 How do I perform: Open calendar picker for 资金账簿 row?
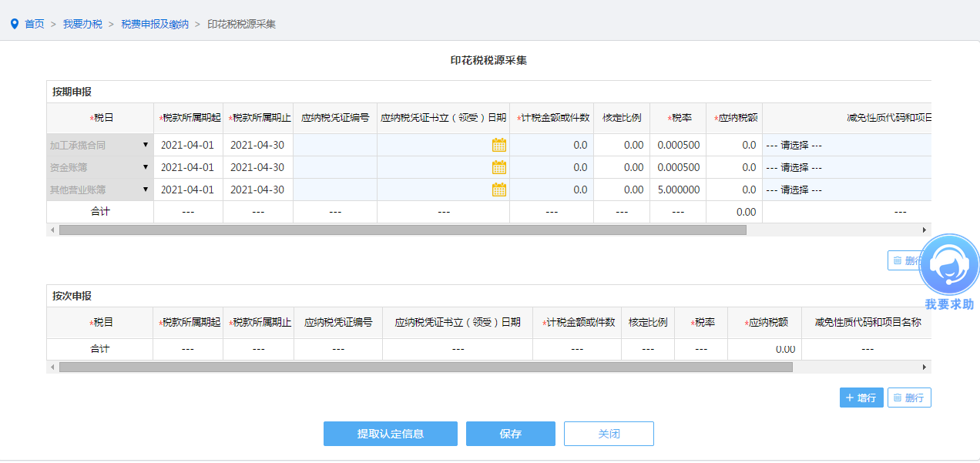point(498,167)
